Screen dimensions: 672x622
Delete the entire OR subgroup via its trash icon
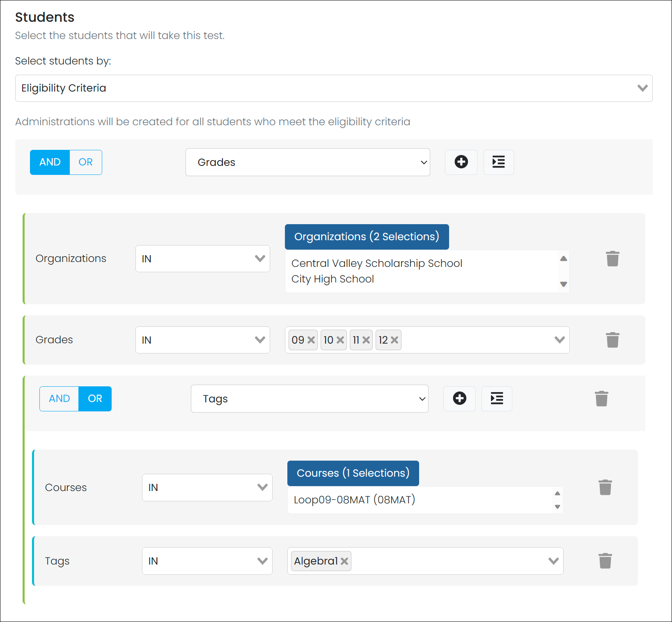pos(602,398)
